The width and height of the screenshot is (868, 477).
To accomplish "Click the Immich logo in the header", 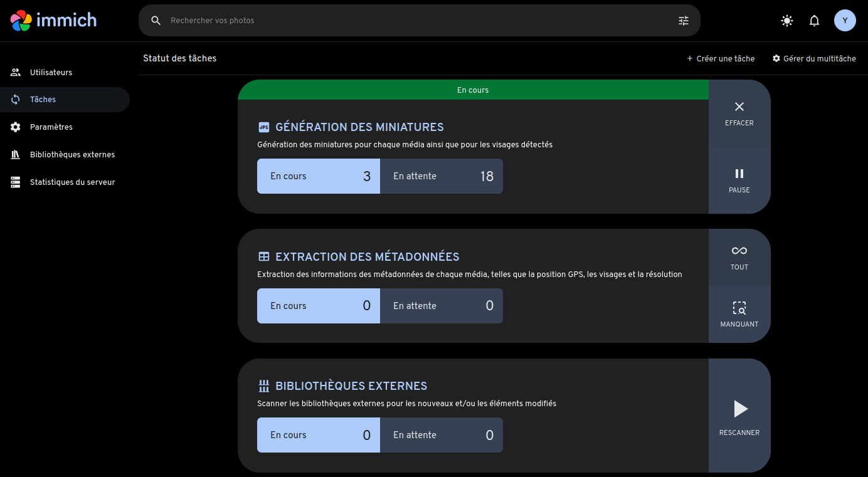I will pos(54,21).
